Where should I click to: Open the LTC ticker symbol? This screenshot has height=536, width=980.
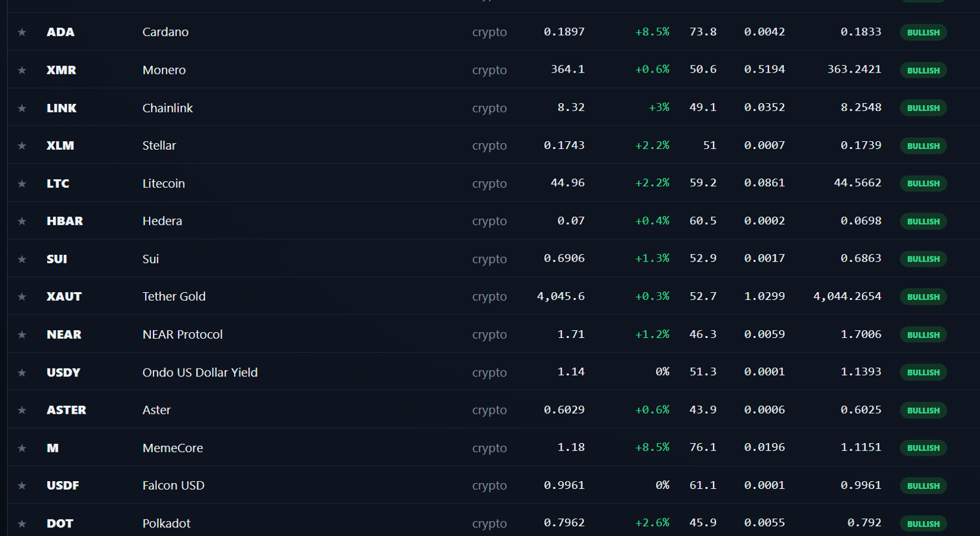click(58, 184)
